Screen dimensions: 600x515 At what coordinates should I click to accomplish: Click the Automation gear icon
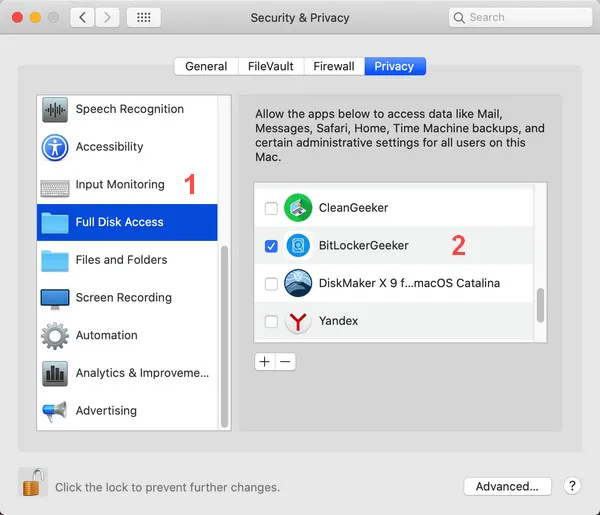(55, 336)
